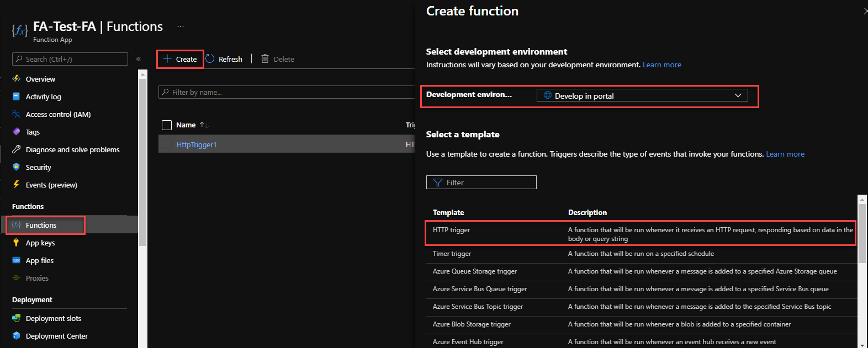The width and height of the screenshot is (868, 348).
Task: Click the Activity log icon
Action: (17, 97)
